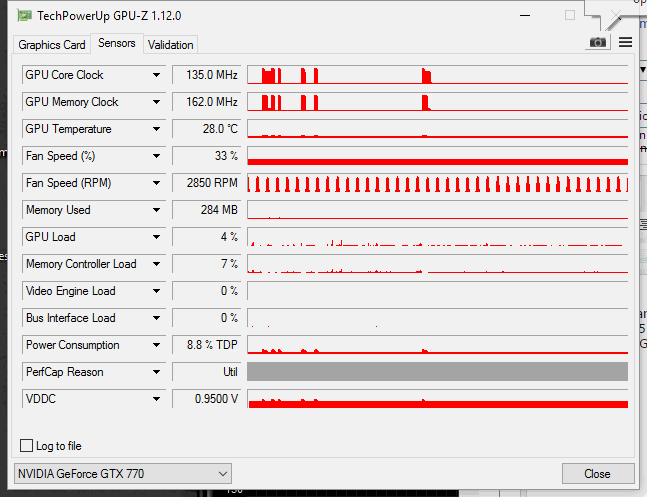This screenshot has height=497, width=647.
Task: Click the Power Consumption history graph
Action: coord(437,345)
